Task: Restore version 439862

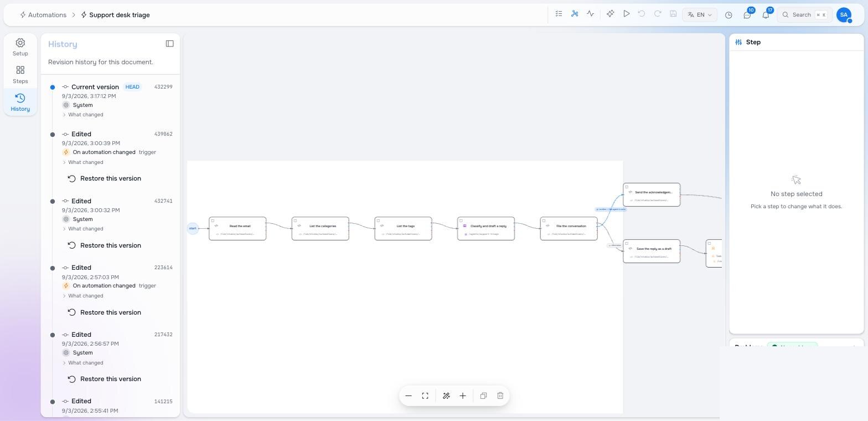Action: 105,178
